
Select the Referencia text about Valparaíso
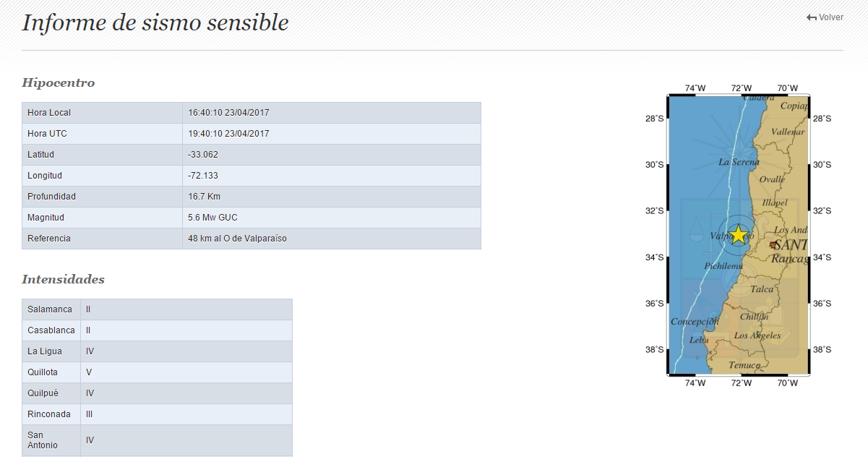237,239
